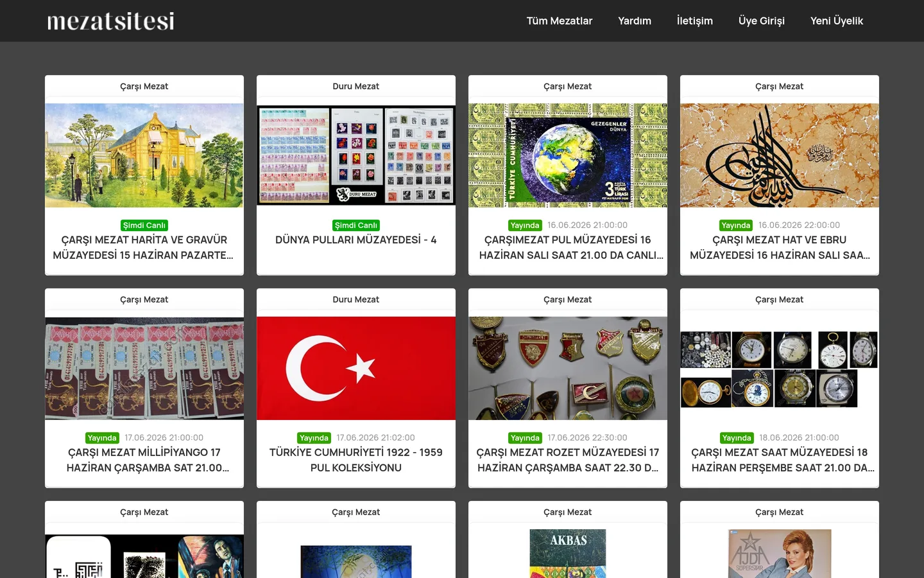Click Yayında badge on Pul Müzayedesi card
Screen dimensions: 924x578
(525, 225)
